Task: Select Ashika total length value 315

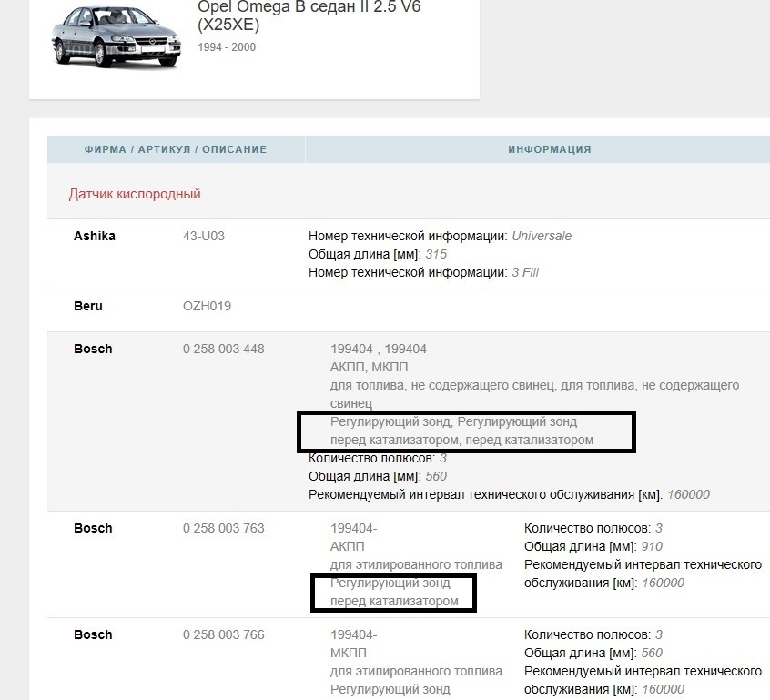Action: click(x=436, y=254)
